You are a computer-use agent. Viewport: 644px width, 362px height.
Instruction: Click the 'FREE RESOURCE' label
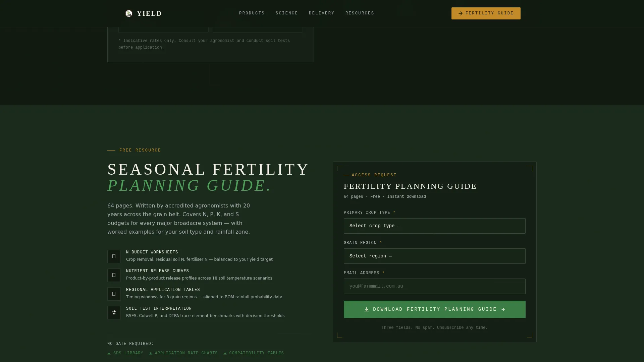140,150
